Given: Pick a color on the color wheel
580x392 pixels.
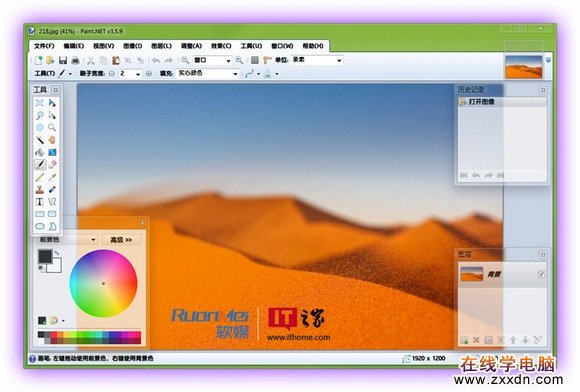Looking at the screenshot, I should pos(103,284).
